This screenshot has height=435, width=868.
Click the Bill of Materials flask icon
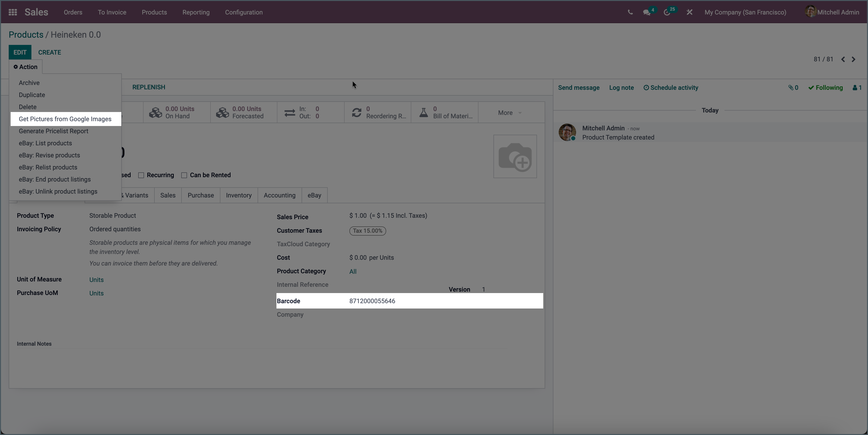coord(424,112)
